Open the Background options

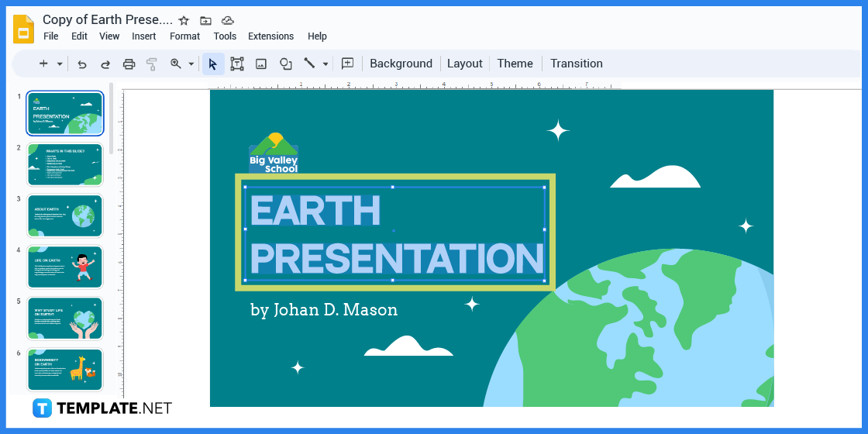coord(401,64)
